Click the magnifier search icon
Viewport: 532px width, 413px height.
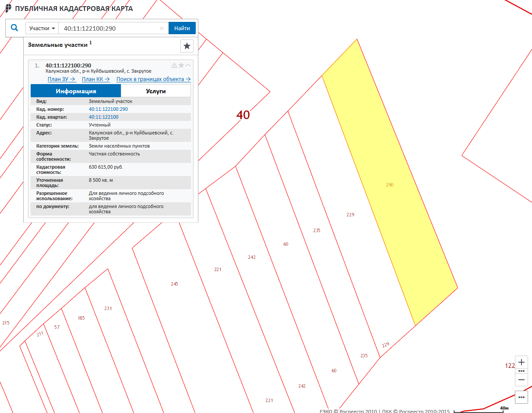pyautogui.click(x=14, y=28)
